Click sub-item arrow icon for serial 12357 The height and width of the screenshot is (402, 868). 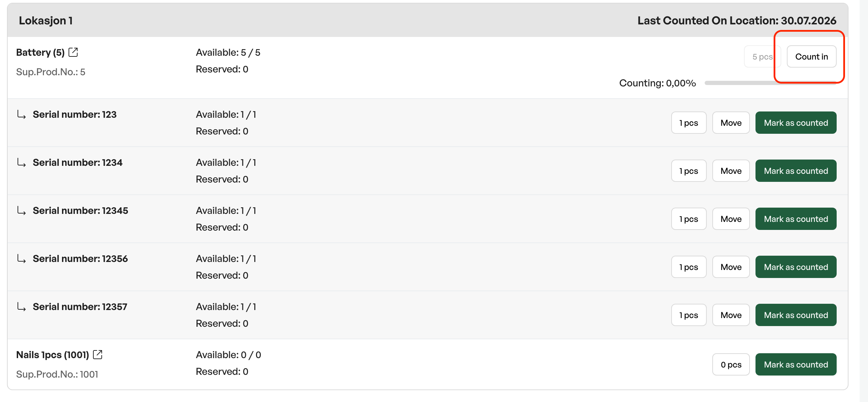click(22, 307)
